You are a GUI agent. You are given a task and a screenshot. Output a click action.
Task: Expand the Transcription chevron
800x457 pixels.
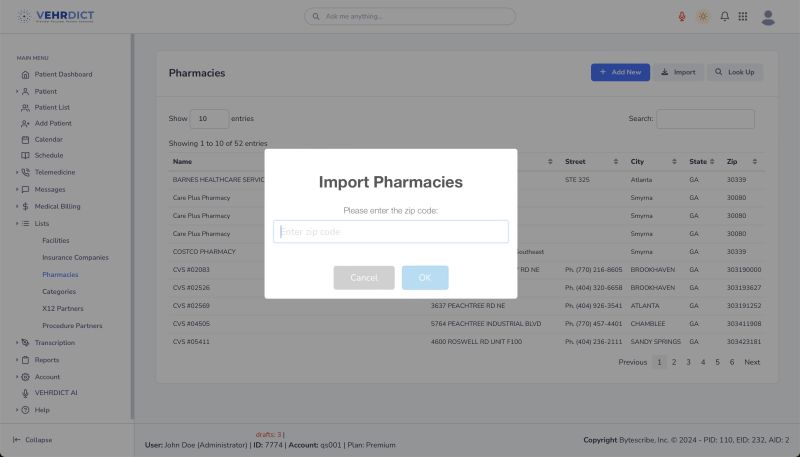[x=17, y=343]
